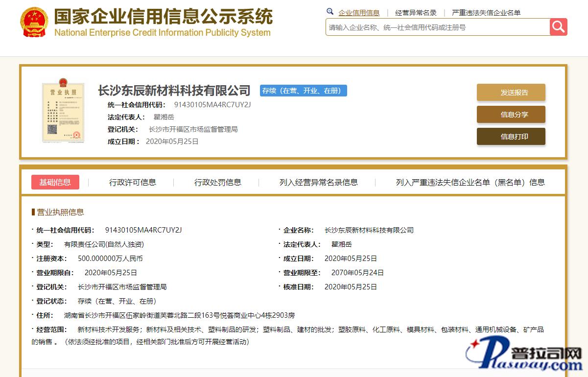Click the 国家企业信用信息公示系统 site title
The width and height of the screenshot is (588, 377).
pos(163,17)
